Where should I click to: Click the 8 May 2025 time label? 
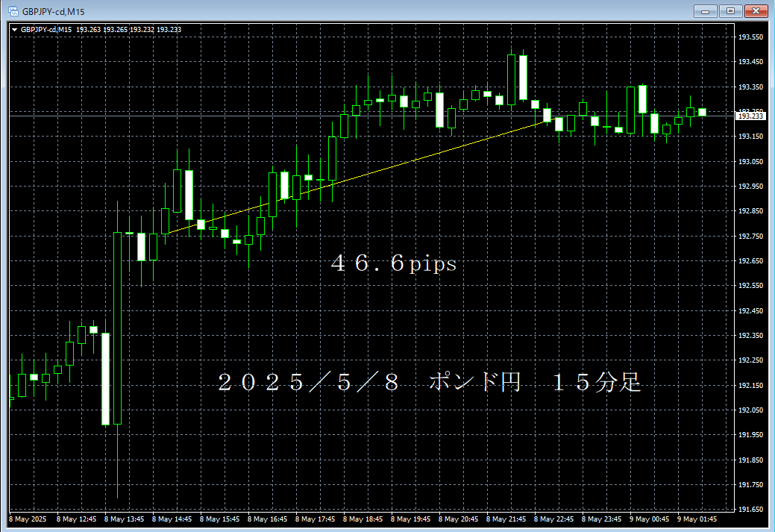tap(28, 519)
